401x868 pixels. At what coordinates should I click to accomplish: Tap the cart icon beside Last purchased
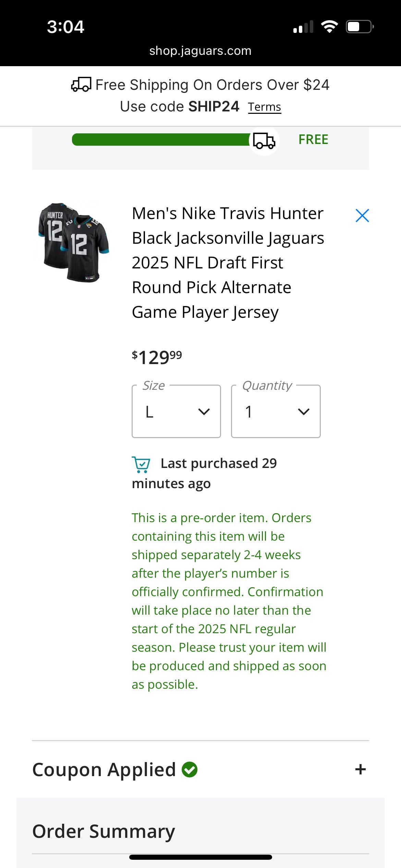[x=141, y=464]
